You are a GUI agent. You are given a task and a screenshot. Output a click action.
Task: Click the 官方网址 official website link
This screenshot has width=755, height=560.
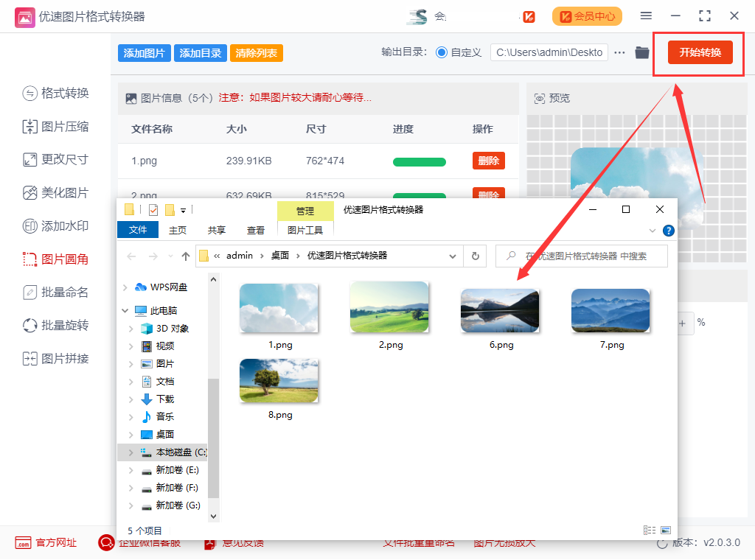click(x=46, y=542)
